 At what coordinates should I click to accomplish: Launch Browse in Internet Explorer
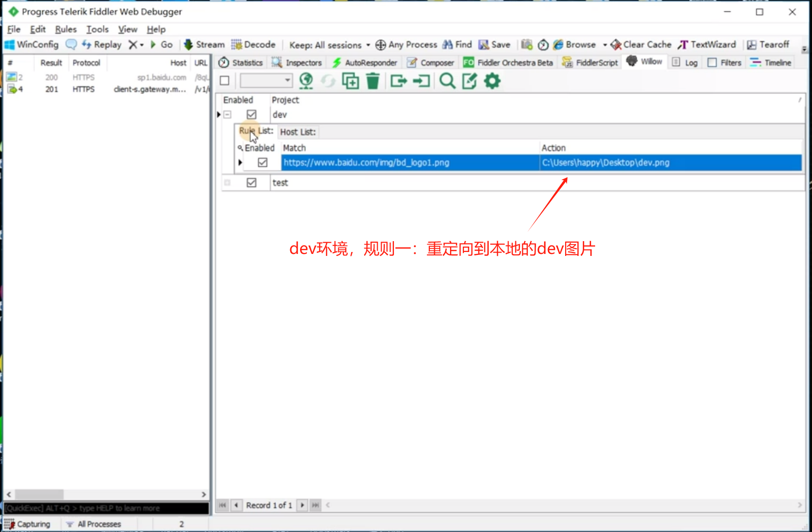pos(574,45)
